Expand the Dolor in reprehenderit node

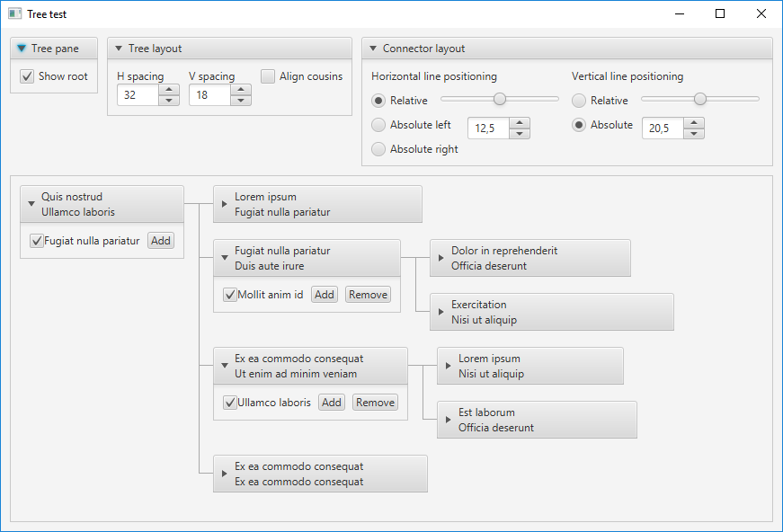pos(440,258)
